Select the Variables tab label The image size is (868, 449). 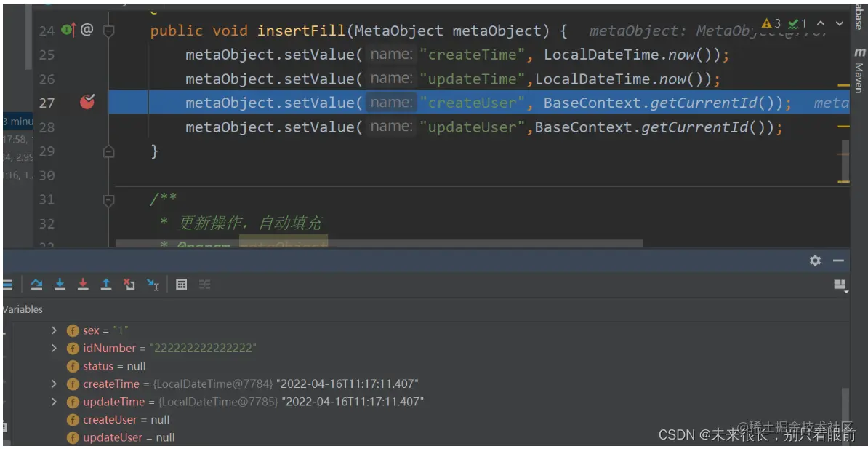23,309
